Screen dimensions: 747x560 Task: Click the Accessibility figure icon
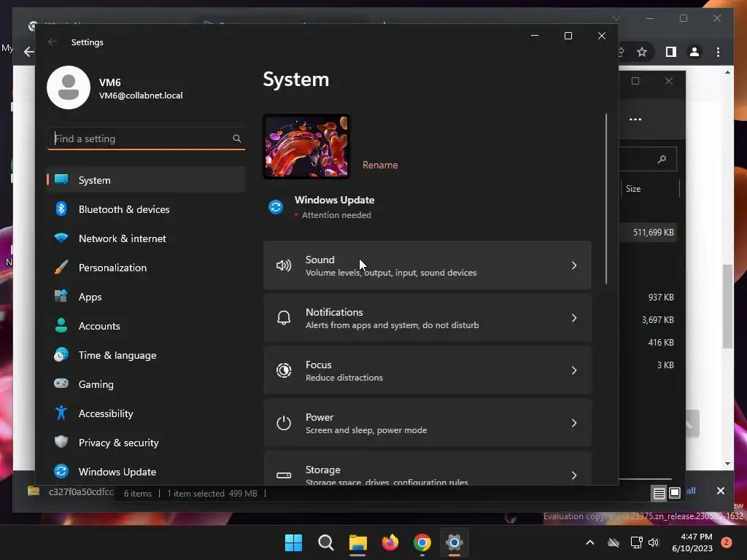pos(61,413)
